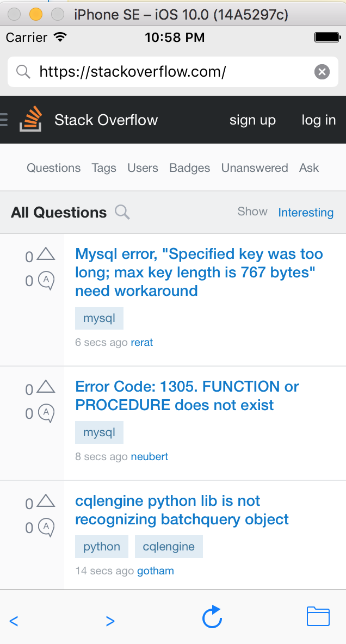The height and width of the screenshot is (644, 346).
Task: Click the Show label
Action: click(252, 212)
